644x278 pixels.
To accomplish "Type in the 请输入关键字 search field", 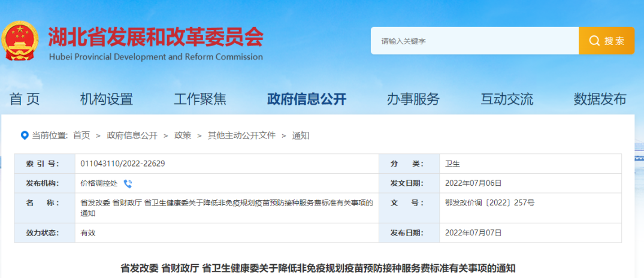I will point(473,41).
